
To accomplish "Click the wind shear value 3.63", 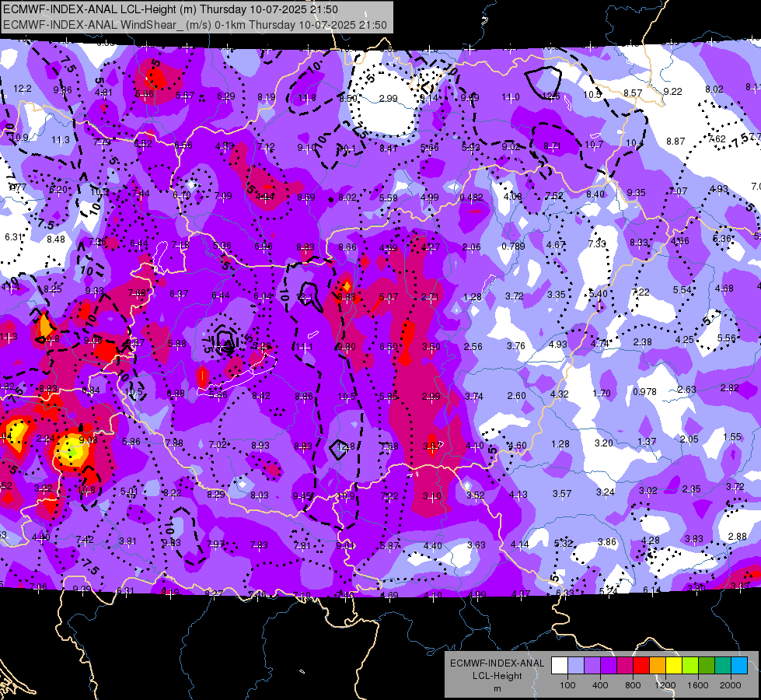I will (x=476, y=544).
